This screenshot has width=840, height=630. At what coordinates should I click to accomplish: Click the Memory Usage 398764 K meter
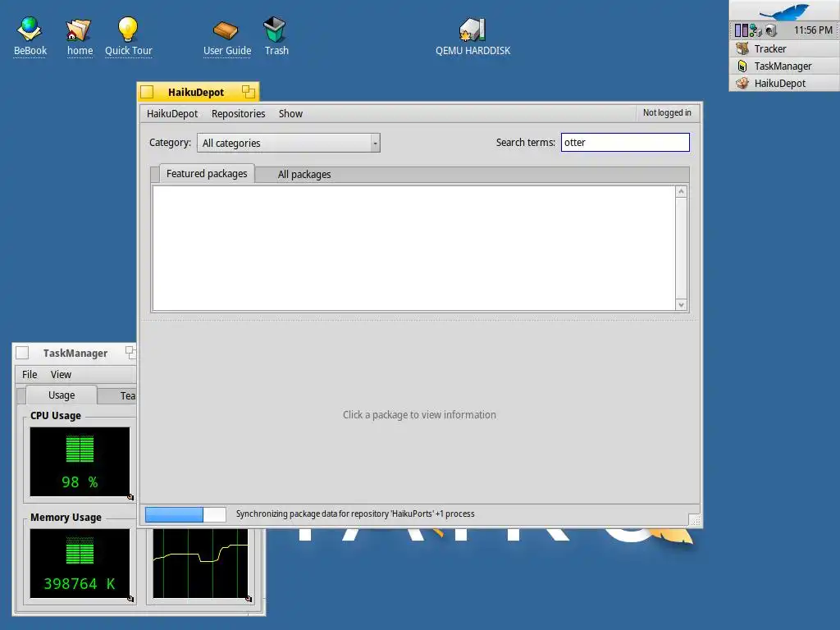coord(80,564)
